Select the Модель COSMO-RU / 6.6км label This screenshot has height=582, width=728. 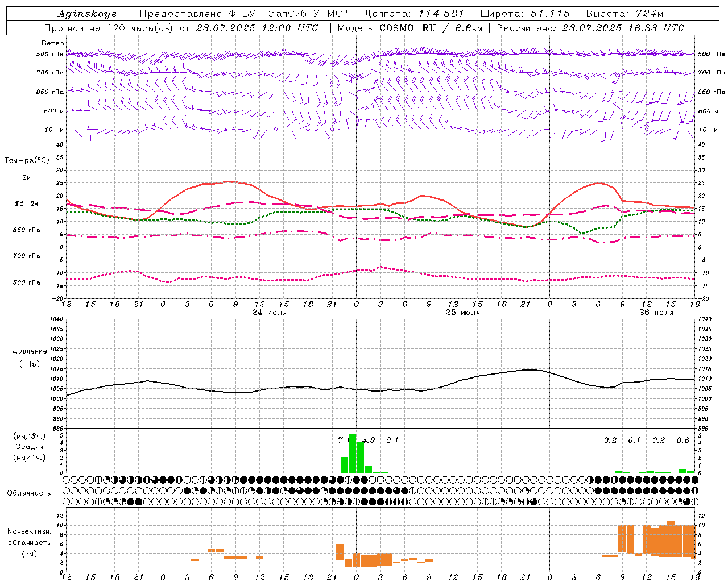pyautogui.click(x=409, y=28)
